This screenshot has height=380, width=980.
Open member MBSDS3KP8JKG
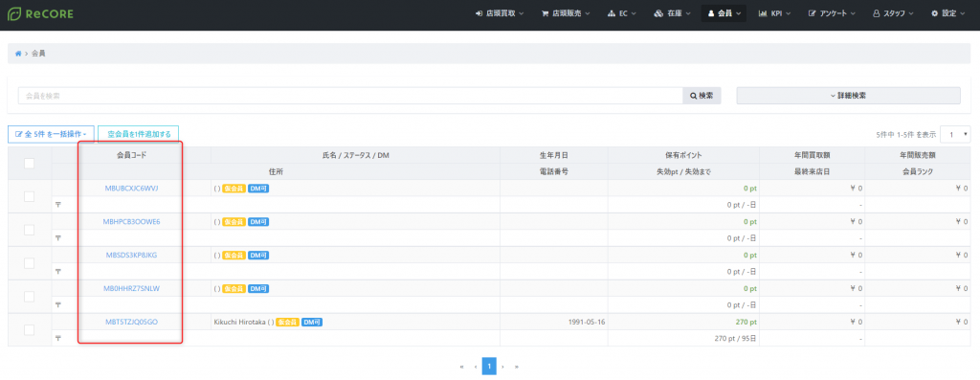[132, 255]
